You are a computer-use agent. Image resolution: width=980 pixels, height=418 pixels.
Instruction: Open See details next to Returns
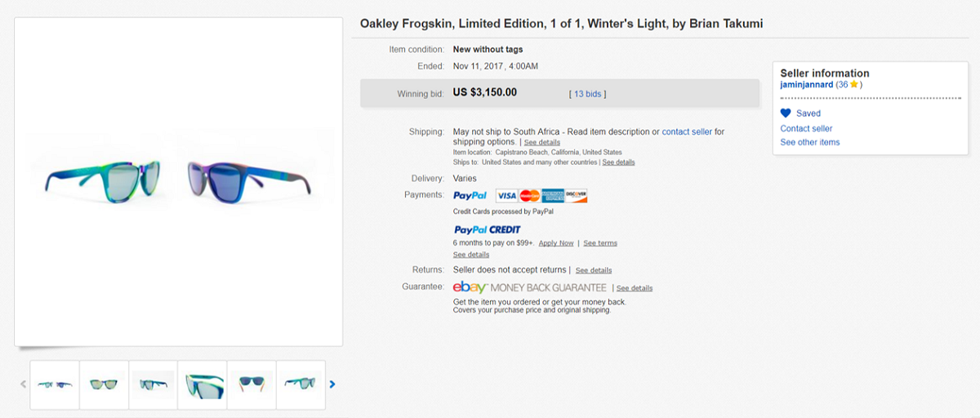point(594,270)
